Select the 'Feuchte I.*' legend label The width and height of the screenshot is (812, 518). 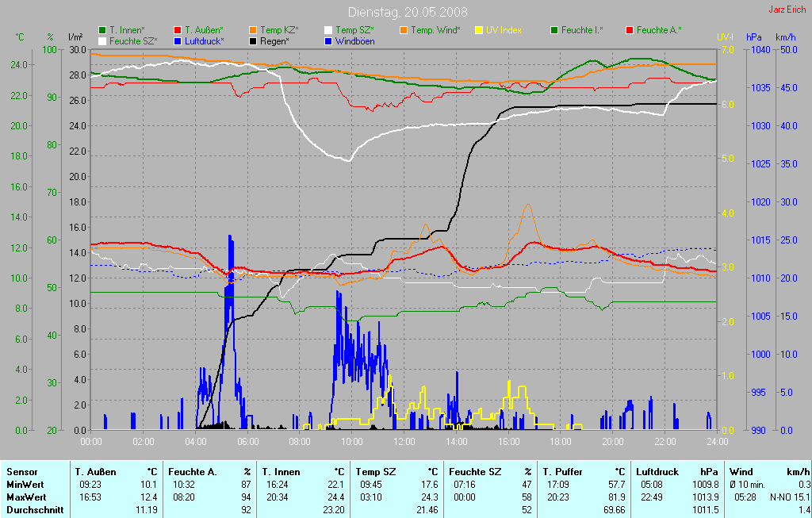pos(583,31)
